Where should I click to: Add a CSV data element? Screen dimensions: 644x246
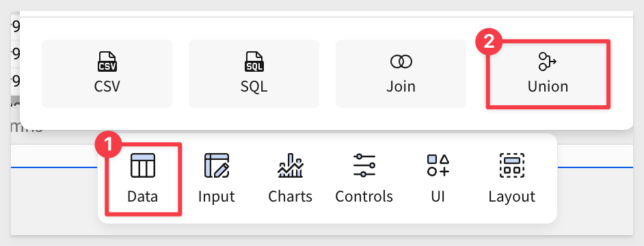107,74
